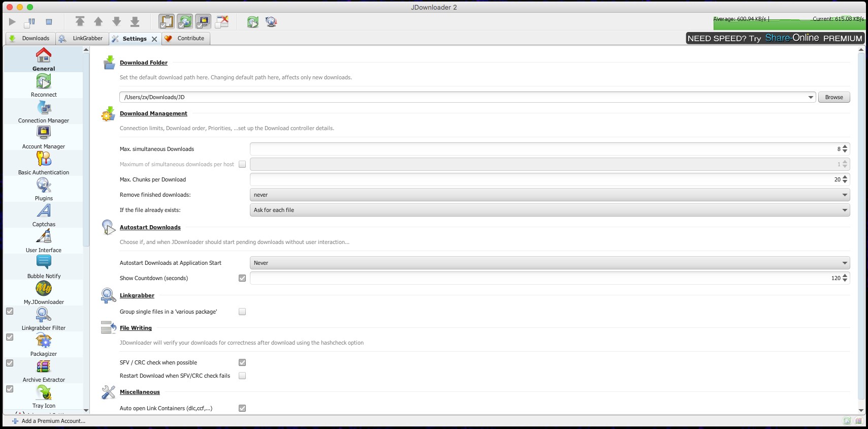Screen dimensions: 868x429
Task: Click Add a Premium Account link
Action: point(53,421)
